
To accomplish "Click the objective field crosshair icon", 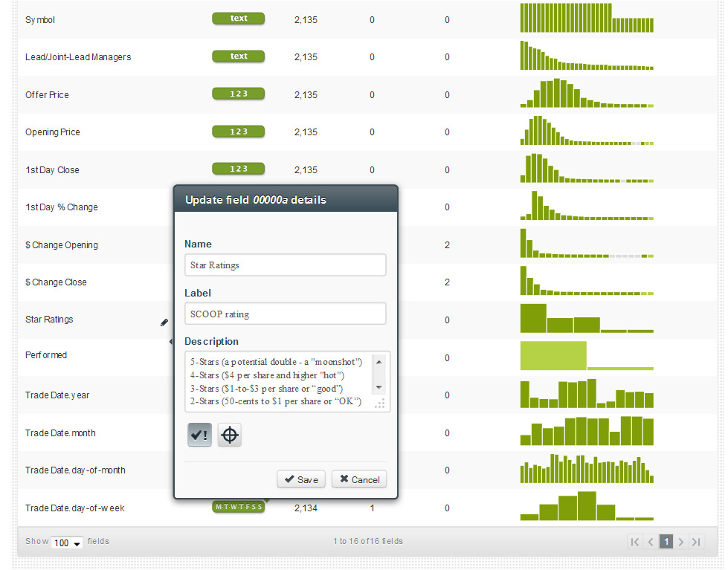I will click(x=230, y=435).
